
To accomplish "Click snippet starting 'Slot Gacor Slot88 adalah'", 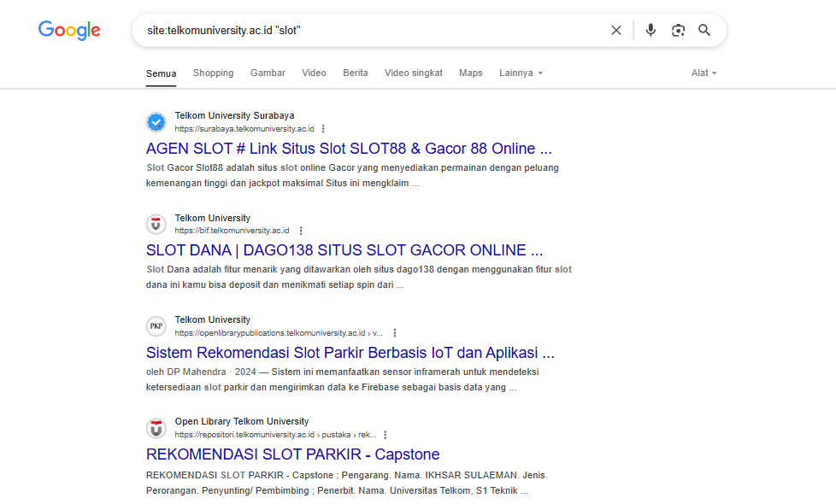I will click(352, 175).
